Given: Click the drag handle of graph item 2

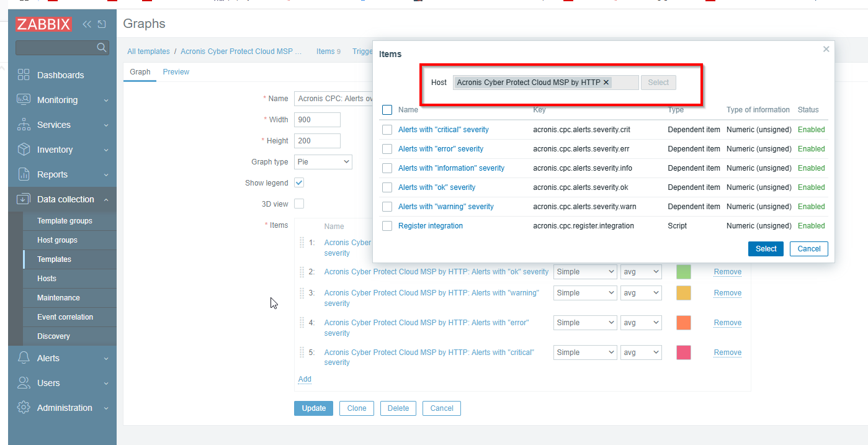Looking at the screenshot, I should click(x=302, y=272).
